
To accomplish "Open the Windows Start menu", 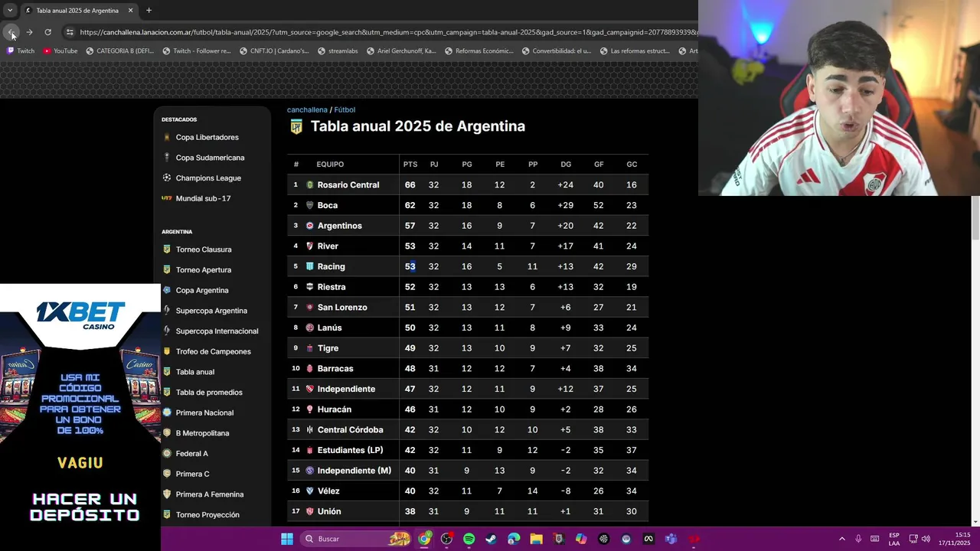I will coord(287,539).
